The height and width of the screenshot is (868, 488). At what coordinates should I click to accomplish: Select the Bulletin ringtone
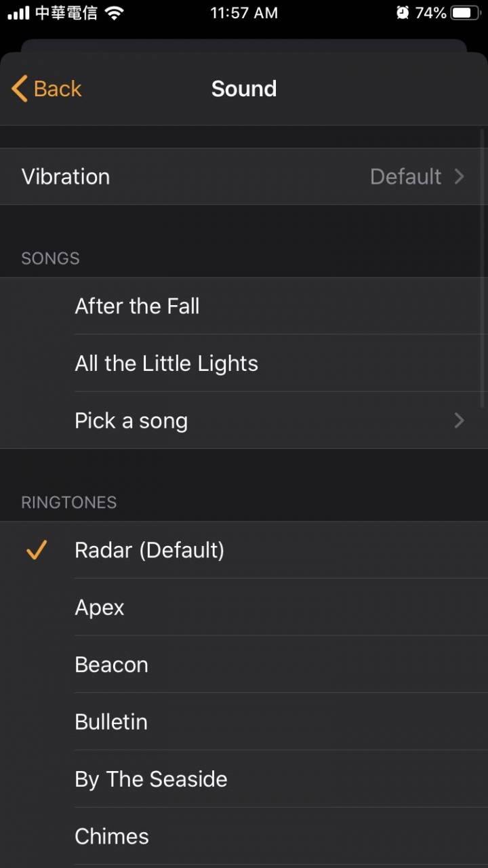coord(244,722)
